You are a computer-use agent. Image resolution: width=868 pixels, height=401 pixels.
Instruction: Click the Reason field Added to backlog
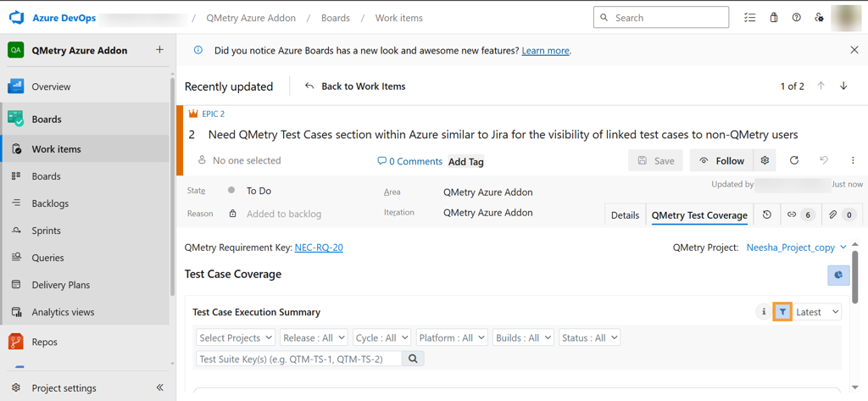tap(283, 214)
